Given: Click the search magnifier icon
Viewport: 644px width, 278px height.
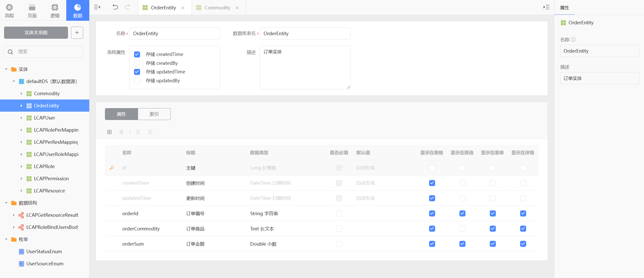Looking at the screenshot, I should 10,52.
